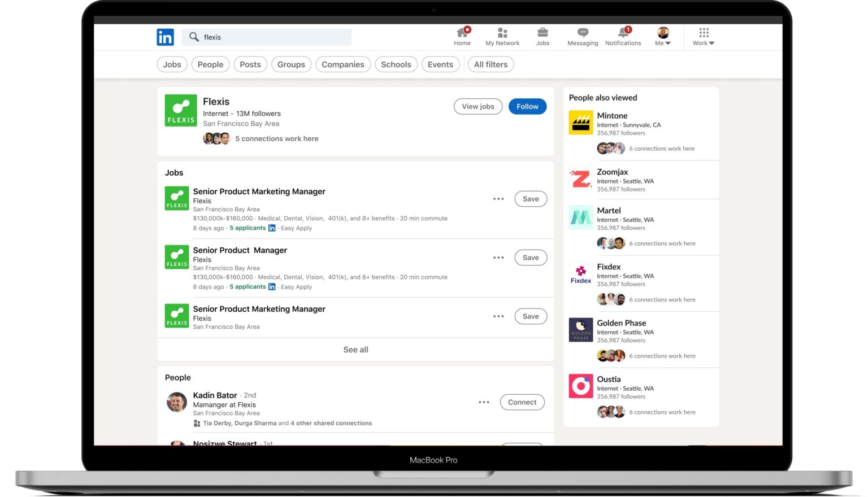Click the See all jobs link
This screenshot has height=497, width=868.
tap(355, 349)
